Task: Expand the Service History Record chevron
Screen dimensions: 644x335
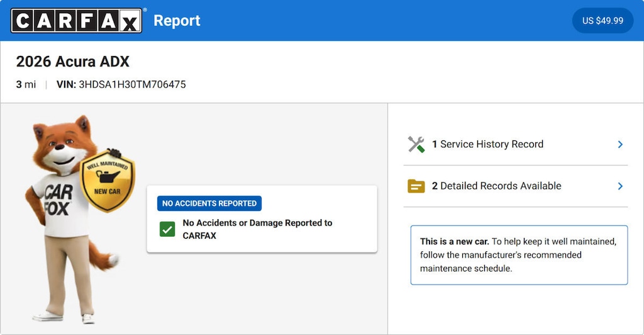Action: [x=620, y=144]
